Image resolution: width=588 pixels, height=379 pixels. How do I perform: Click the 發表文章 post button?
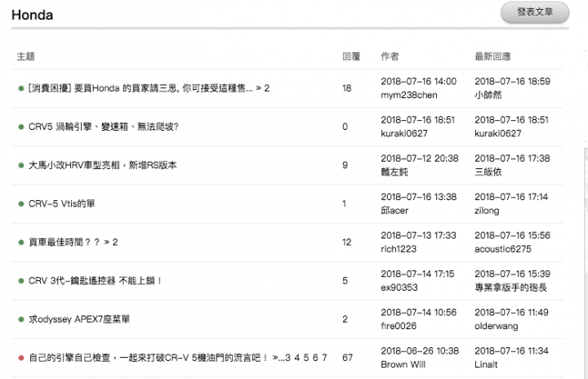tap(535, 12)
